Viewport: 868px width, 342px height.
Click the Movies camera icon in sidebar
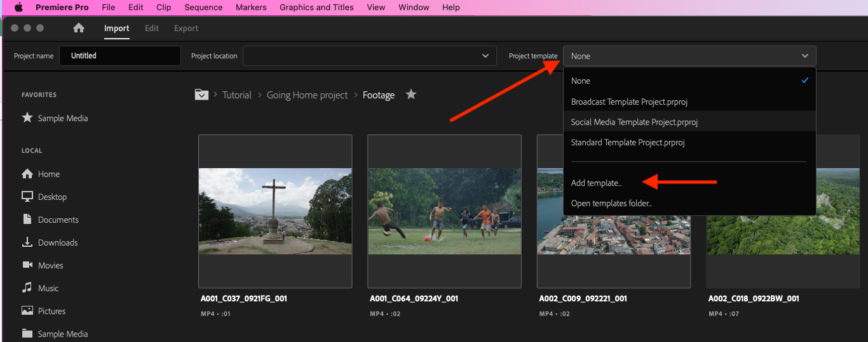click(x=27, y=265)
